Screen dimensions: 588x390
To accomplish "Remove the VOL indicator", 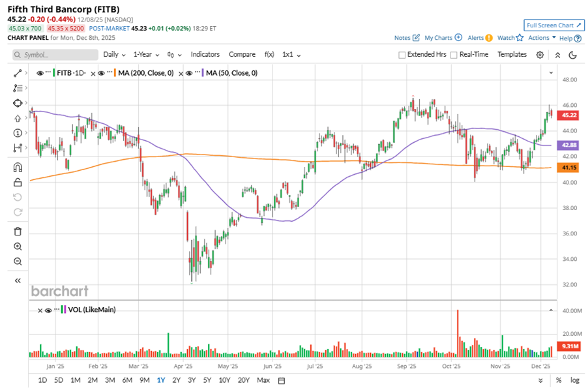I will pos(40,310).
